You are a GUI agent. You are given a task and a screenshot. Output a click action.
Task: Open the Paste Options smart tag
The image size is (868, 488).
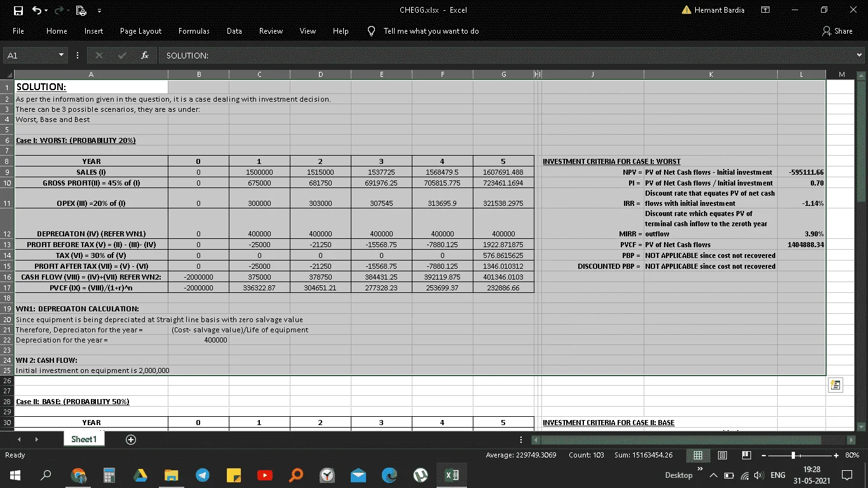click(x=836, y=385)
